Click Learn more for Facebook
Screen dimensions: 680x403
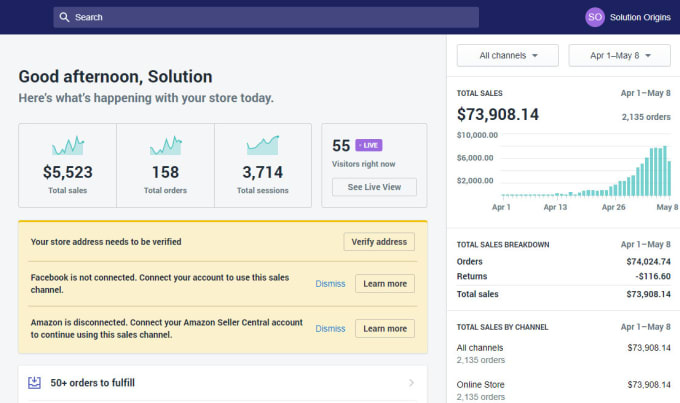click(385, 283)
